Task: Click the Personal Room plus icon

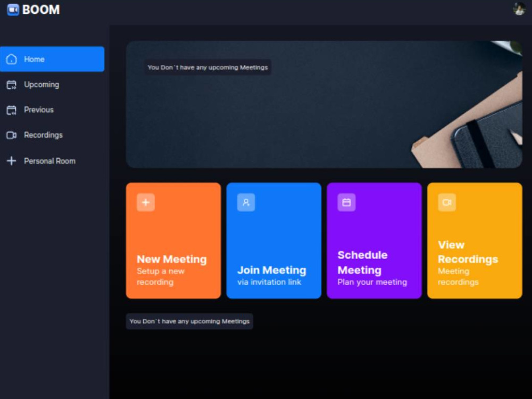Action: point(12,161)
